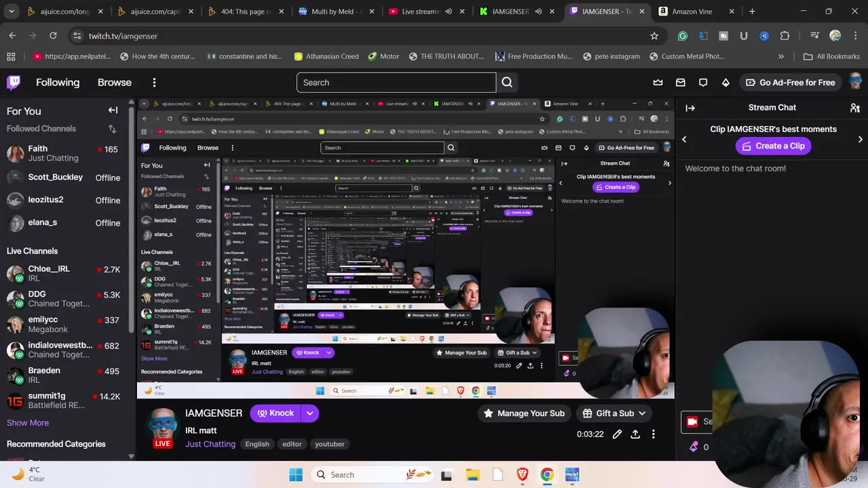
Task: Show previous clip promo with left arrow
Action: 684,139
